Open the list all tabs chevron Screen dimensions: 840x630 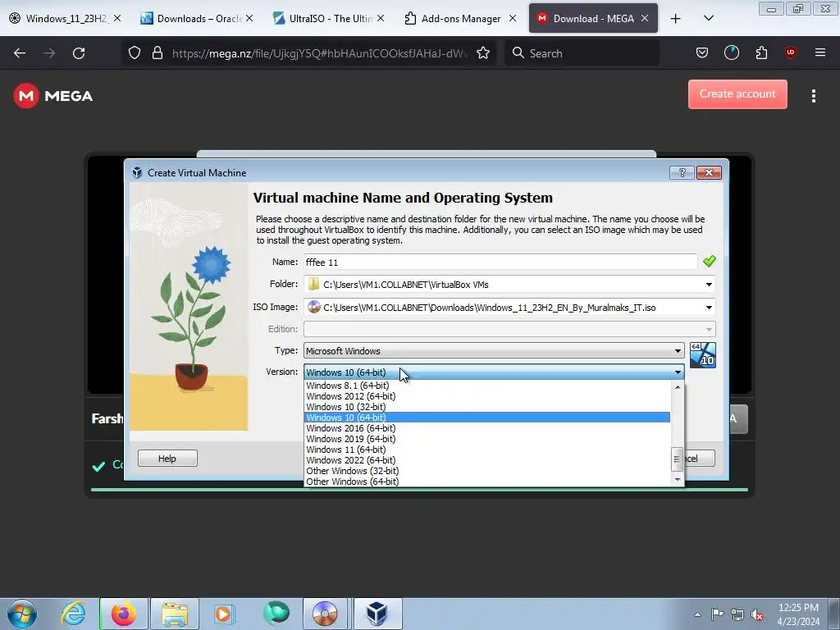pyautogui.click(x=708, y=19)
